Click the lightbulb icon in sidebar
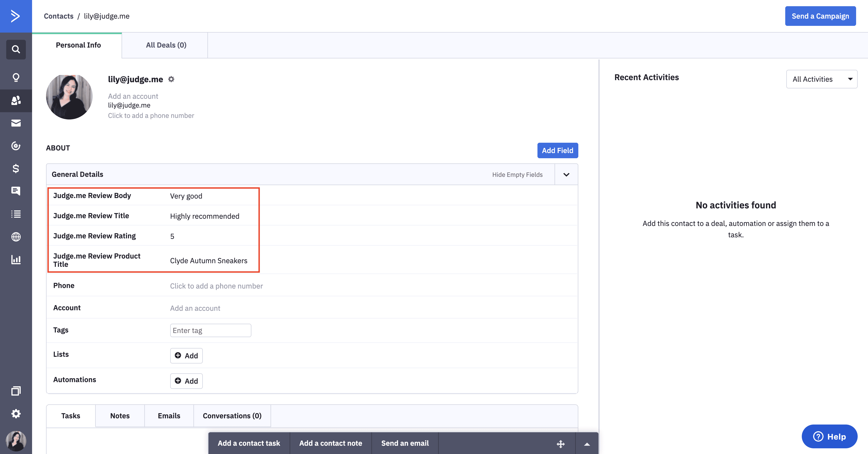 pos(16,78)
